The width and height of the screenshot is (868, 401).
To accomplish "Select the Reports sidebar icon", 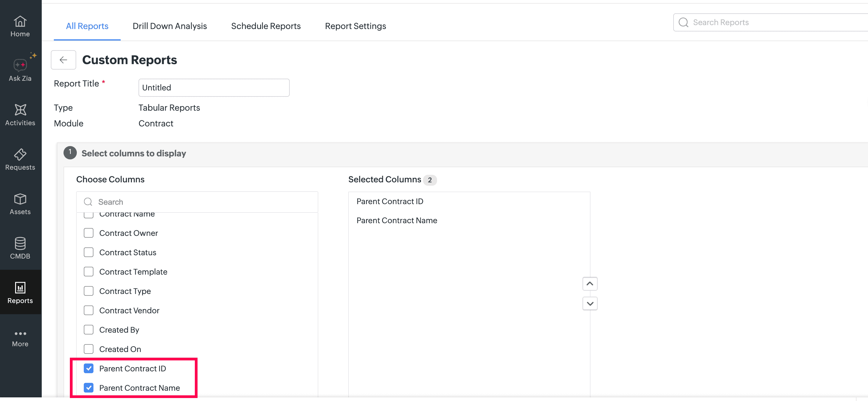I will pos(20,288).
